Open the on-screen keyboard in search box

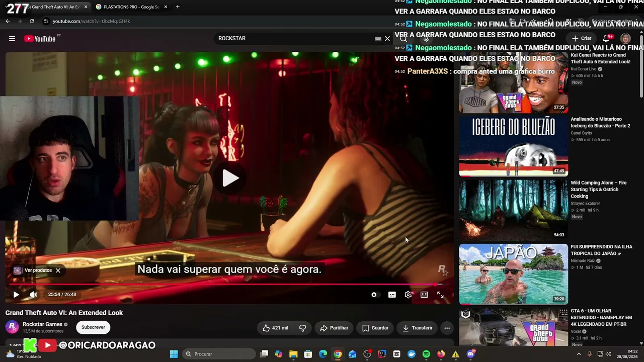pyautogui.click(x=378, y=39)
